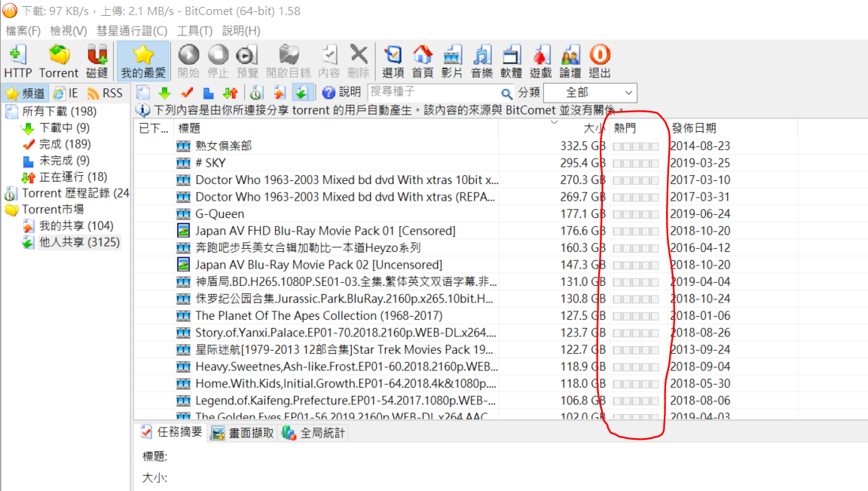Sort the list by the 標題 column

click(x=336, y=128)
